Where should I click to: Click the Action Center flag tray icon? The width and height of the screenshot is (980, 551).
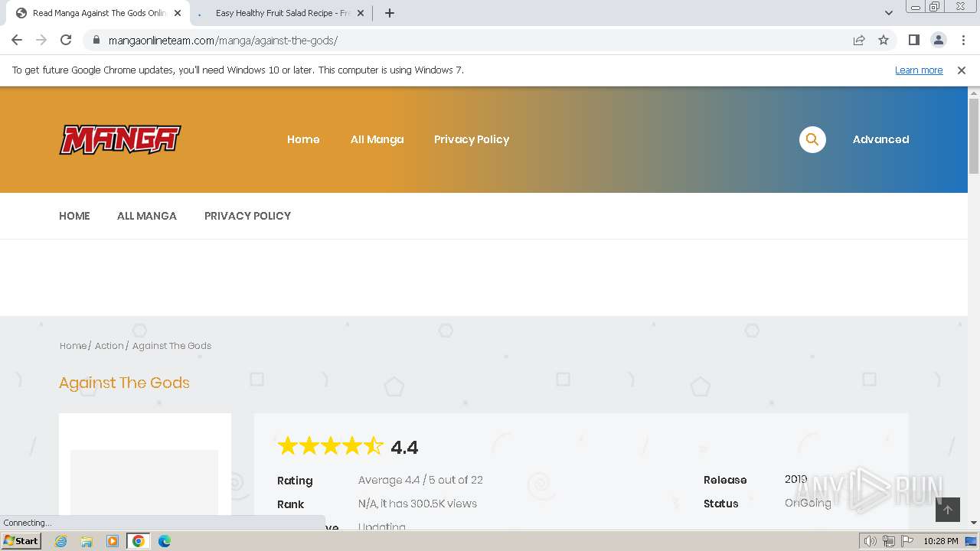[x=907, y=541]
